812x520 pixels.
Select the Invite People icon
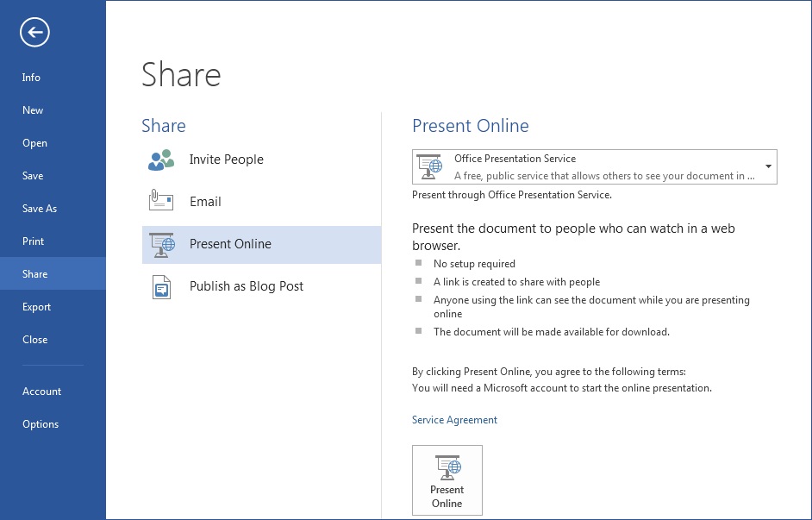pos(160,159)
